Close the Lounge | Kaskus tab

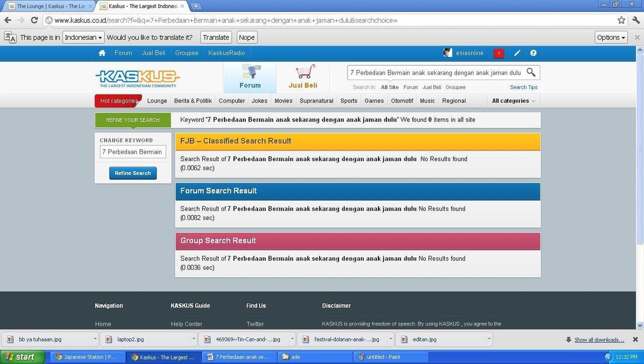click(91, 6)
